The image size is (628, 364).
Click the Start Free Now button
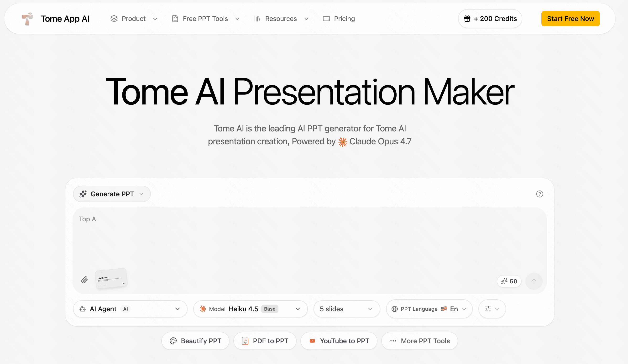[570, 19]
